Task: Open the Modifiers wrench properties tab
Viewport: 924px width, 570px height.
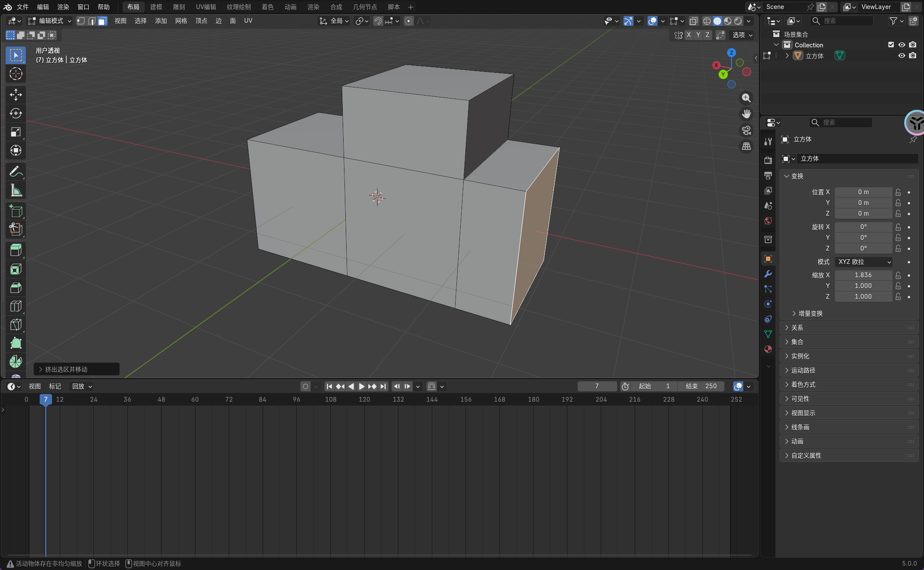Action: 768,274
